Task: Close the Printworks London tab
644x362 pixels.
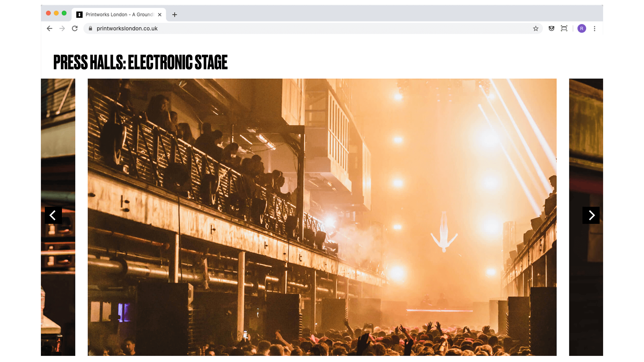Action: pos(160,14)
